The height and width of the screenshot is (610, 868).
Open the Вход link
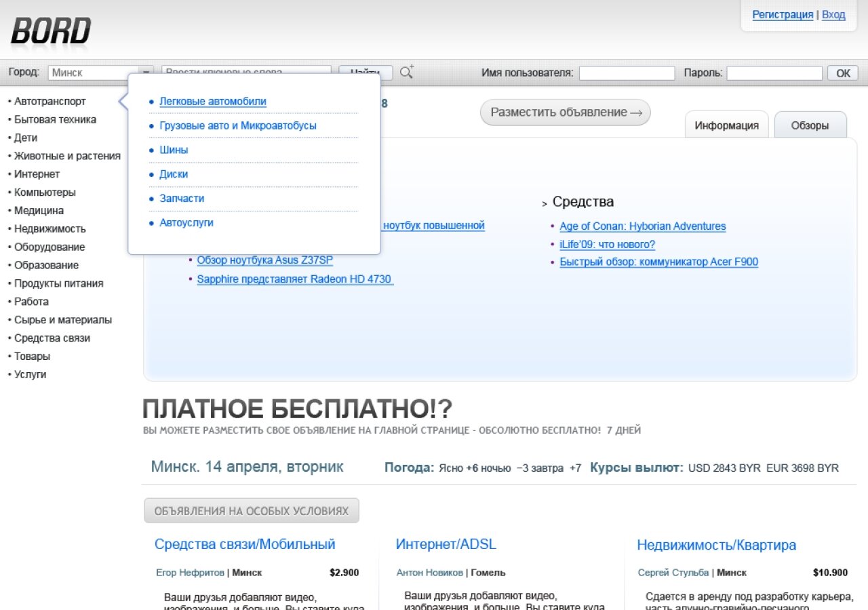click(x=833, y=15)
